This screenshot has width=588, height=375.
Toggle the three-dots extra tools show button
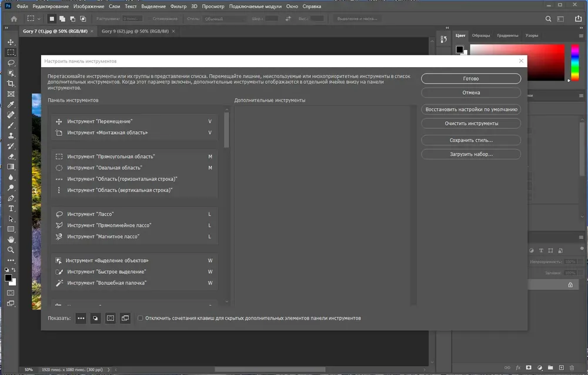(x=81, y=318)
